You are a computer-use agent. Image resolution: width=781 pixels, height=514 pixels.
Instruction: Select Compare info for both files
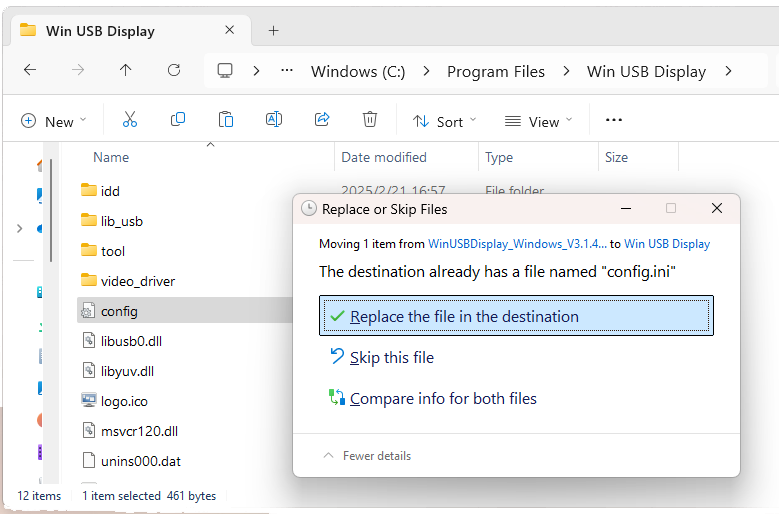click(443, 399)
